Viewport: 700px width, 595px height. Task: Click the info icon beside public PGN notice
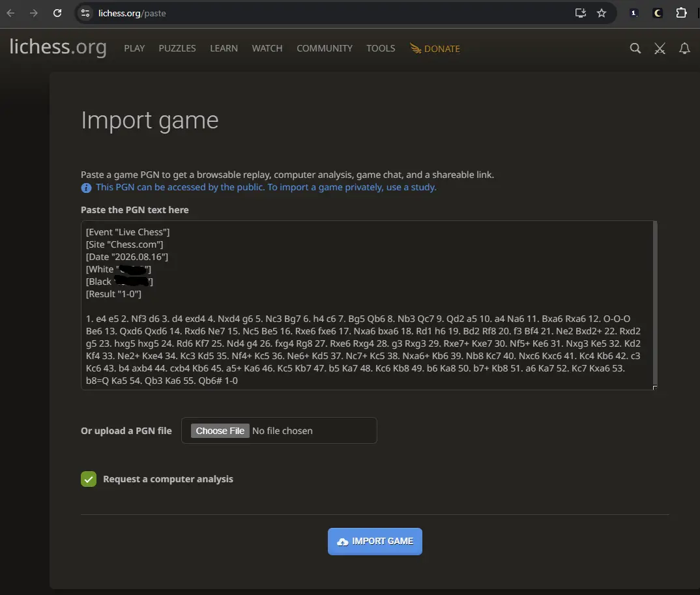point(86,188)
